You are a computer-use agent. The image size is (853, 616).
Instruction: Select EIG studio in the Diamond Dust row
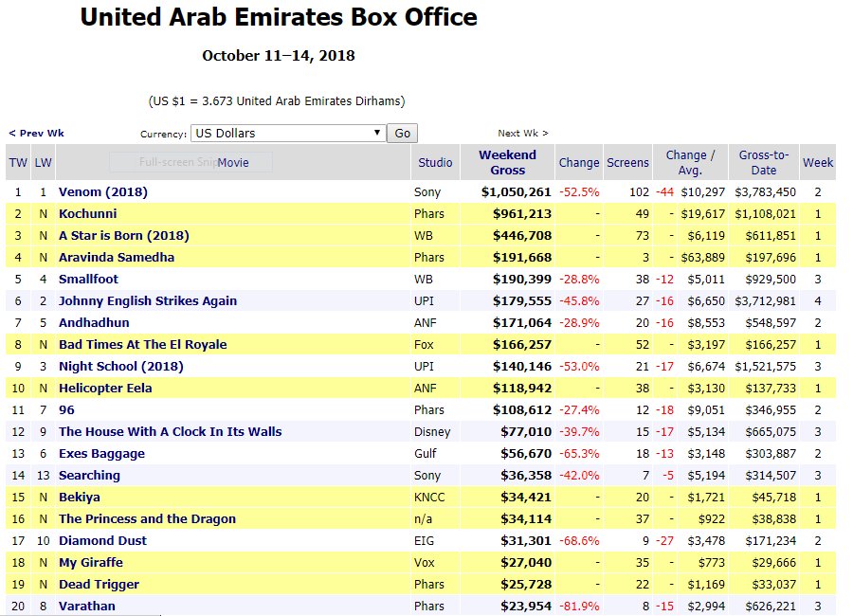pos(424,540)
